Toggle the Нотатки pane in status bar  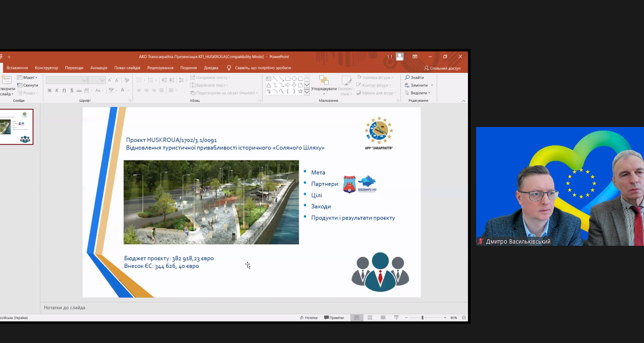tap(308, 317)
